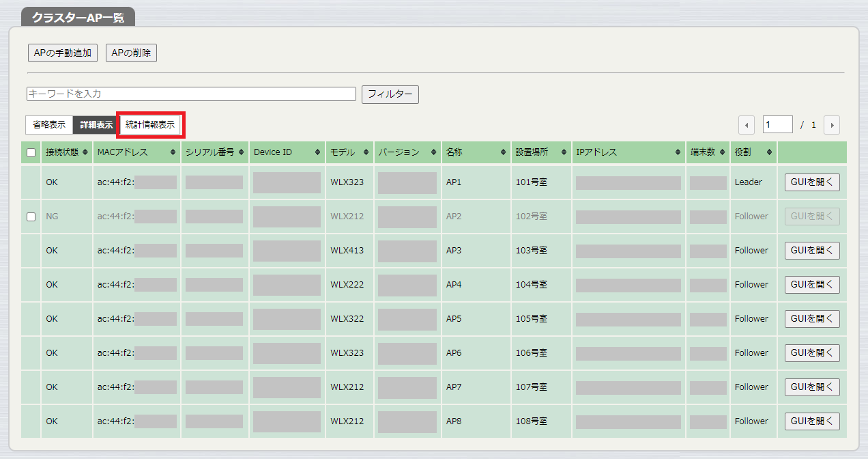Click the APの手動追加 button
Screen dimensions: 868x459
(x=62, y=53)
